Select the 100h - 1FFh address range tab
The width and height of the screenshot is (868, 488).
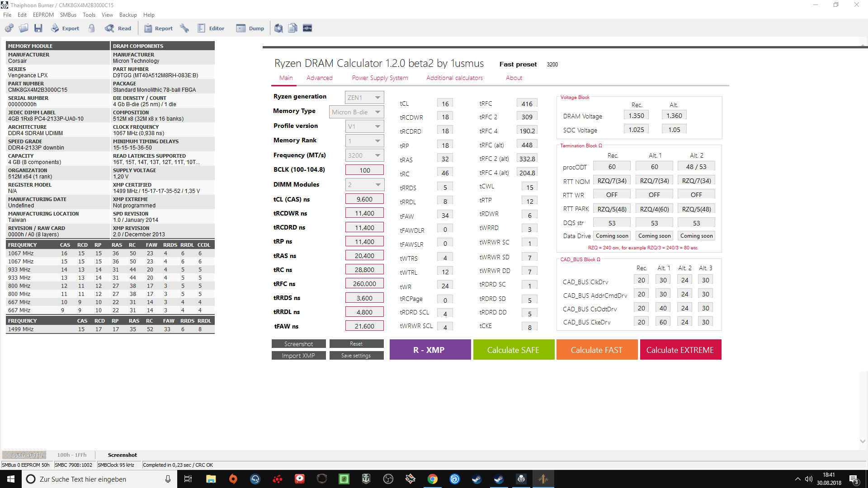(x=72, y=455)
